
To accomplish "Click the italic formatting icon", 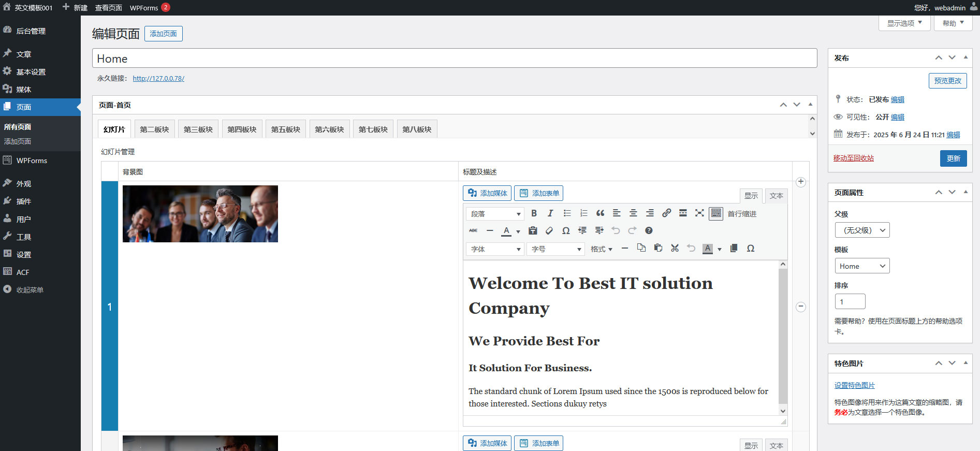I will [x=550, y=213].
